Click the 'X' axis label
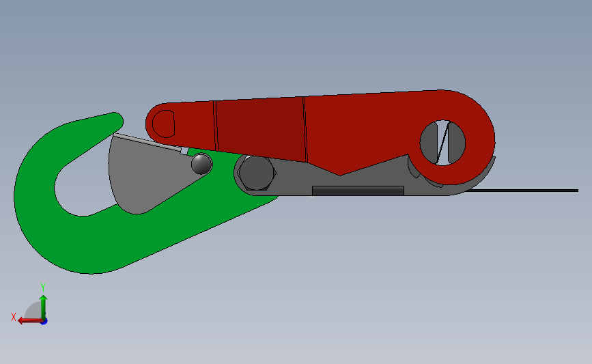This screenshot has width=592, height=364. point(14,317)
